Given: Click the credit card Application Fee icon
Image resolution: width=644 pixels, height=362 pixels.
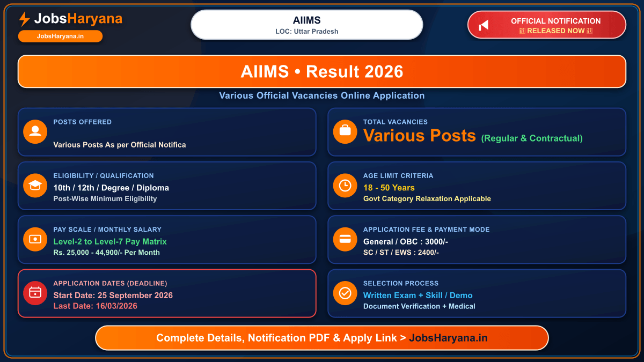Looking at the screenshot, I should tap(345, 239).
